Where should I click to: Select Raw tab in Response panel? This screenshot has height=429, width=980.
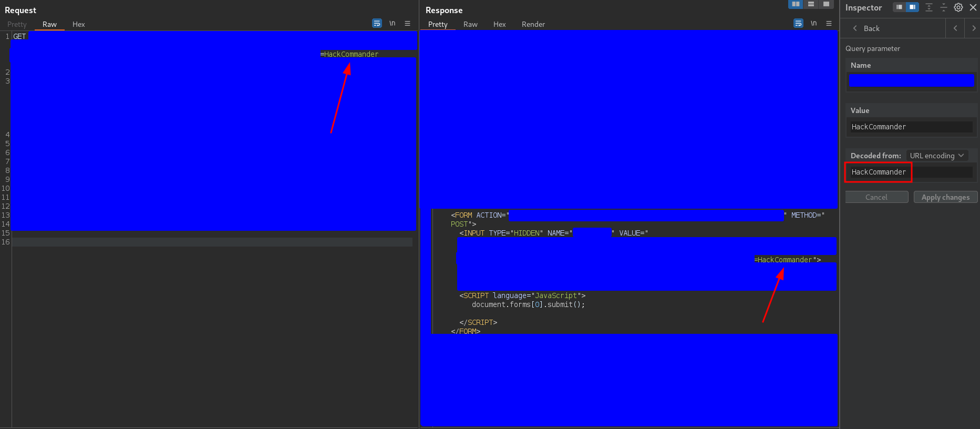pyautogui.click(x=470, y=24)
